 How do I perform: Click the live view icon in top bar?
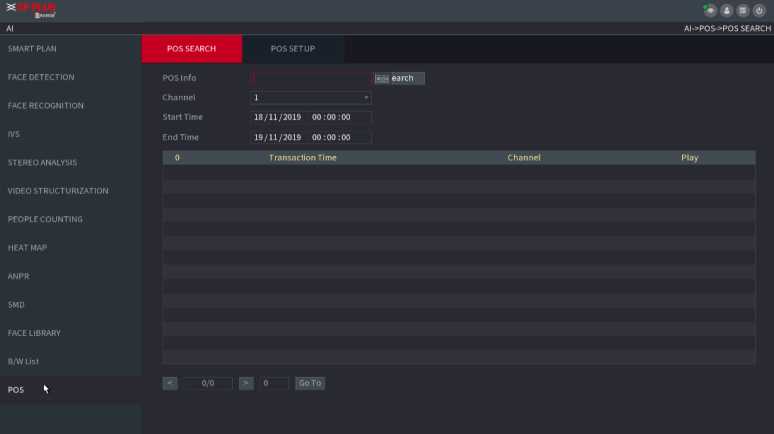[x=711, y=10]
